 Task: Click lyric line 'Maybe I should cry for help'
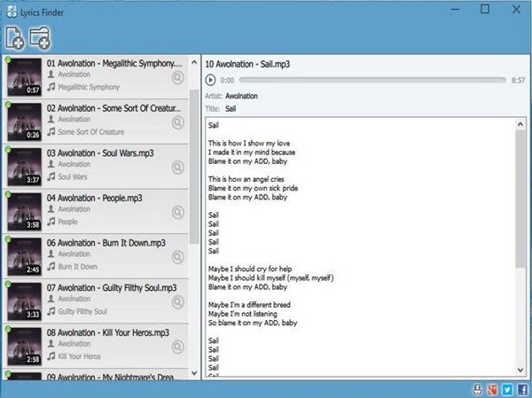point(250,269)
